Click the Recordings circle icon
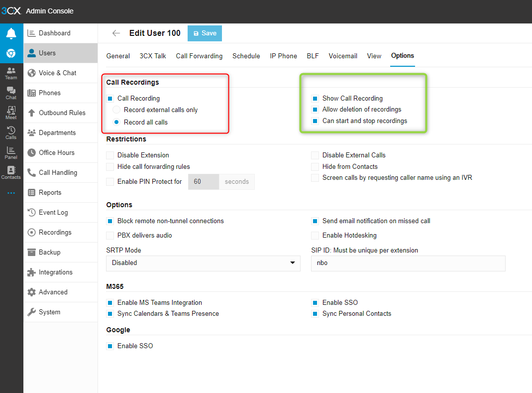 [31, 232]
